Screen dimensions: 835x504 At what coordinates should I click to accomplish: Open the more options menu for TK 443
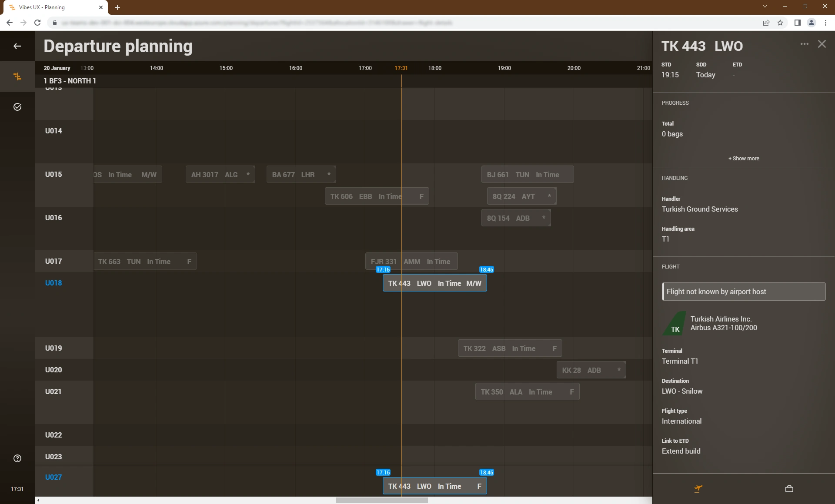point(805,44)
